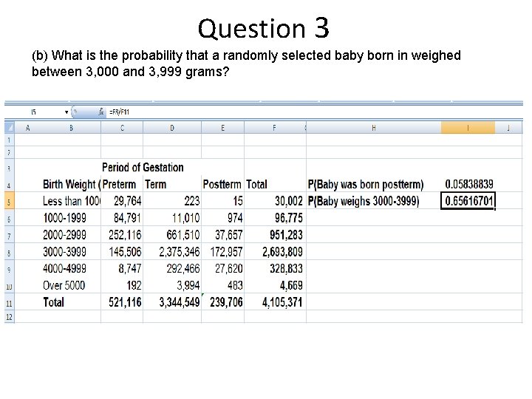Click the cell with value 951,283
This screenshot has height=399, width=532.
275,235
